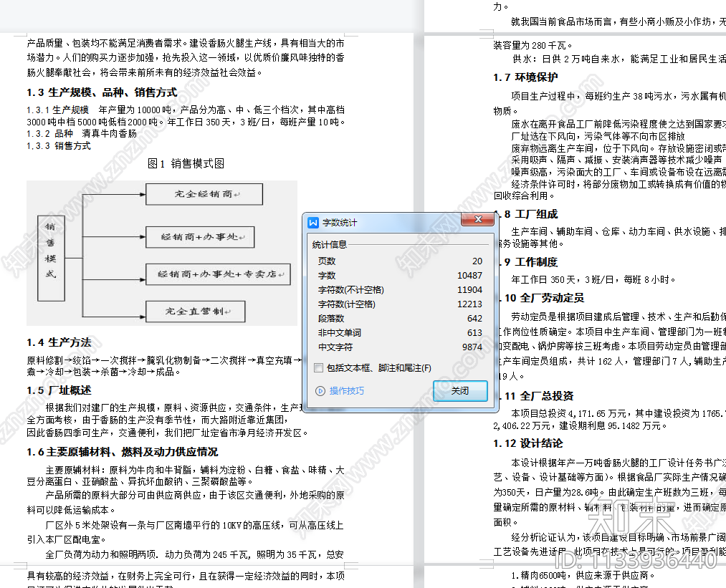The height and width of the screenshot is (588, 726).
Task: Click heading 8 工厂组成 on right page
Action: (531, 214)
